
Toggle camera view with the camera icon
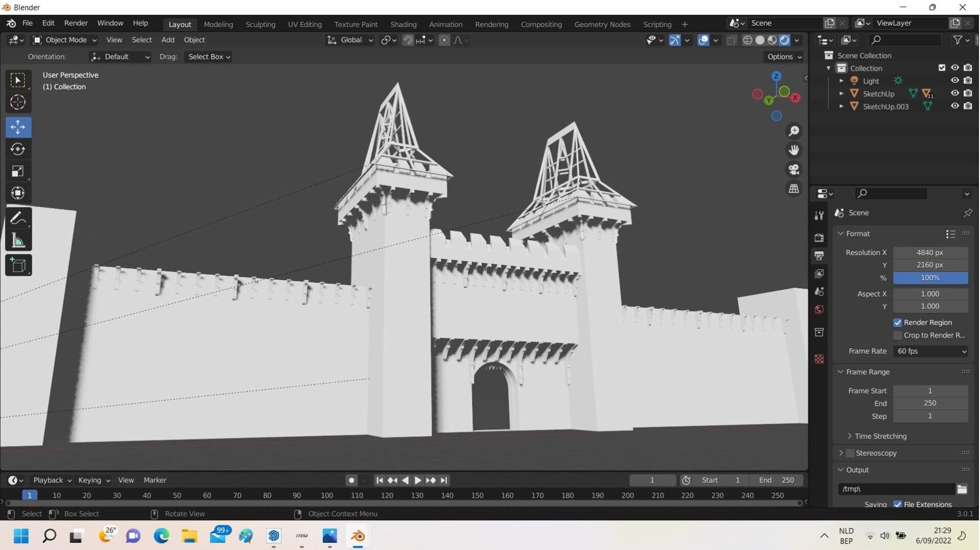[x=794, y=170]
